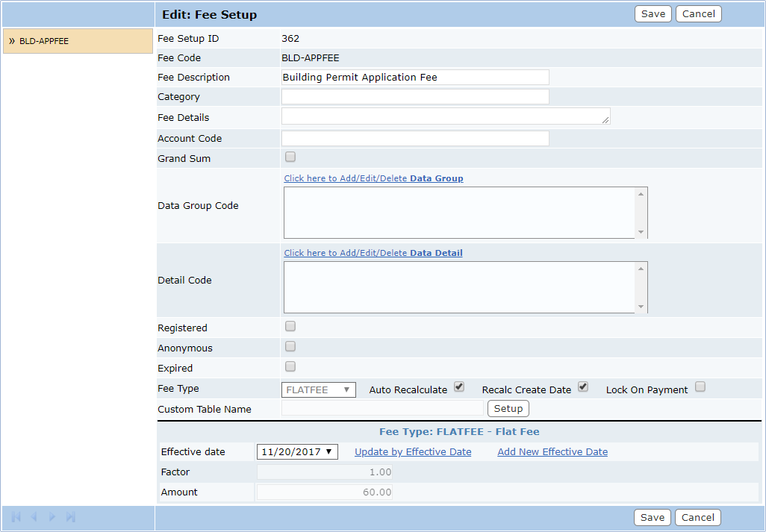Click the Setup button for Custom Table
This screenshot has width=766, height=532.
(x=508, y=408)
